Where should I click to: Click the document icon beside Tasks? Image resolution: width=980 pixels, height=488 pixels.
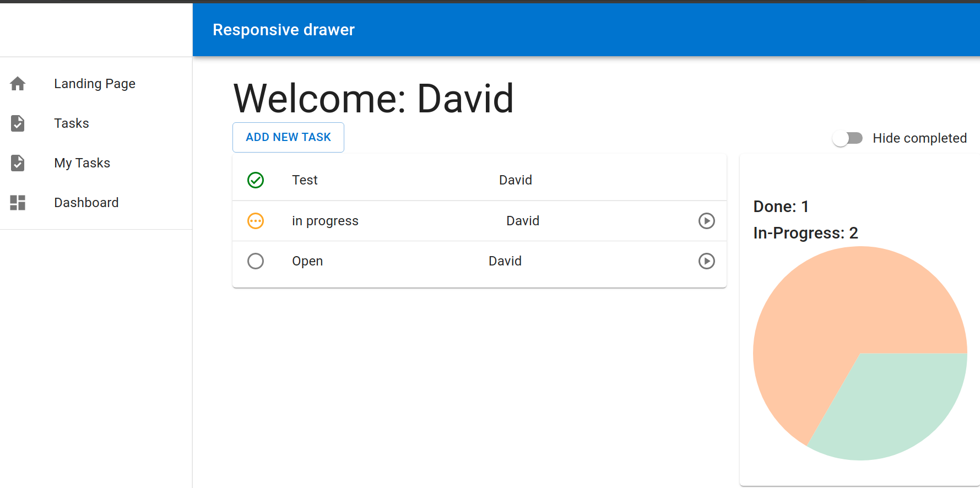point(18,123)
